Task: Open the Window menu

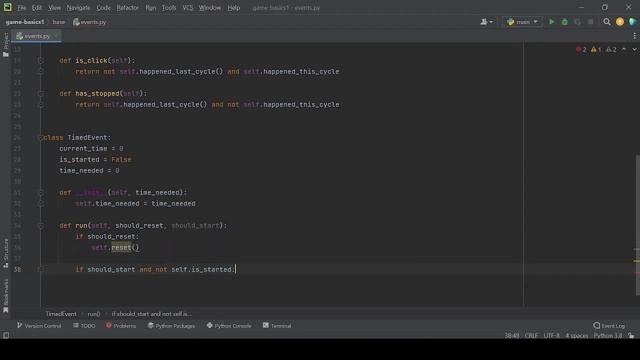Action: point(210,8)
